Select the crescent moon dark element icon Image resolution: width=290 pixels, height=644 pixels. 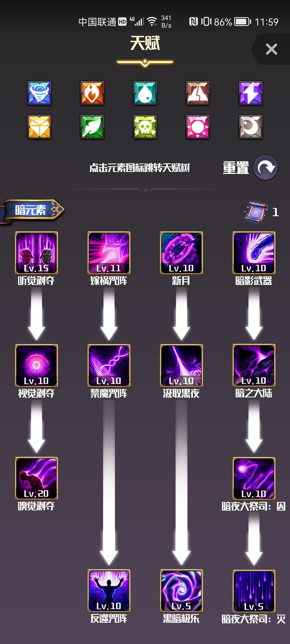click(251, 127)
